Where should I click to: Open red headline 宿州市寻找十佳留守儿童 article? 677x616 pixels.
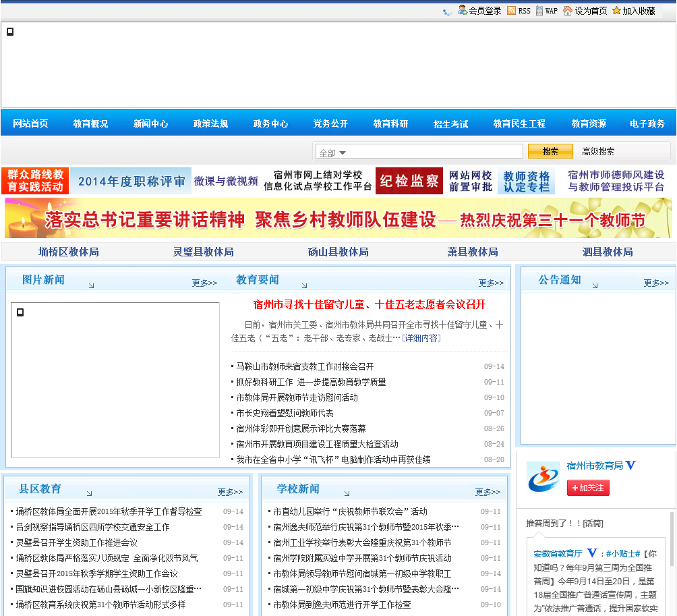click(x=370, y=304)
